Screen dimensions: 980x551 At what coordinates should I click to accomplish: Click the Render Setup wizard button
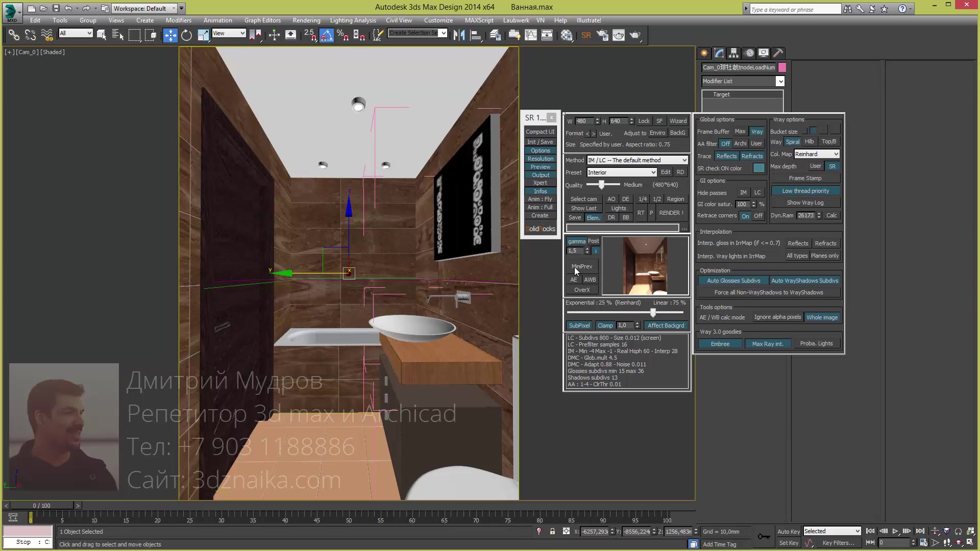coord(678,121)
